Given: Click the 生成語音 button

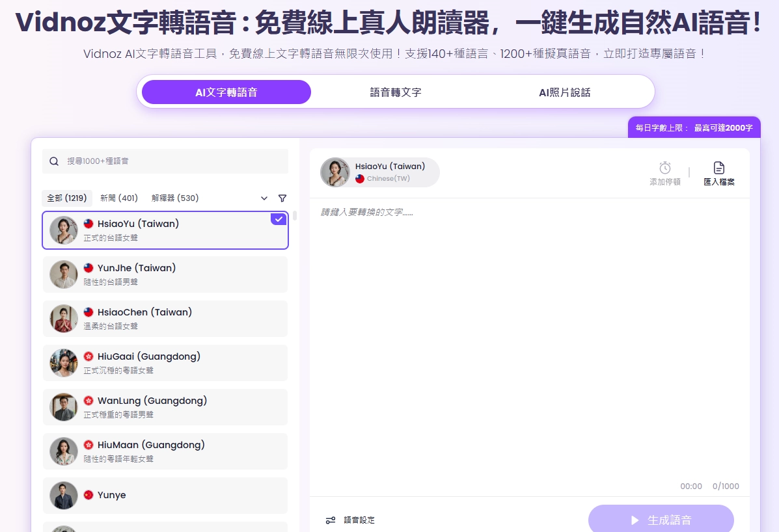Looking at the screenshot, I should 661,519.
